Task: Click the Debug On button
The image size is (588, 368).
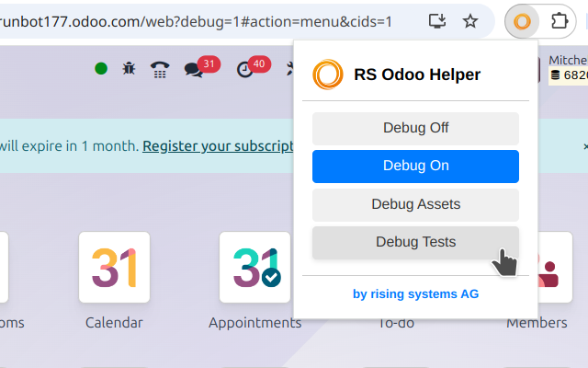Action: 415,167
